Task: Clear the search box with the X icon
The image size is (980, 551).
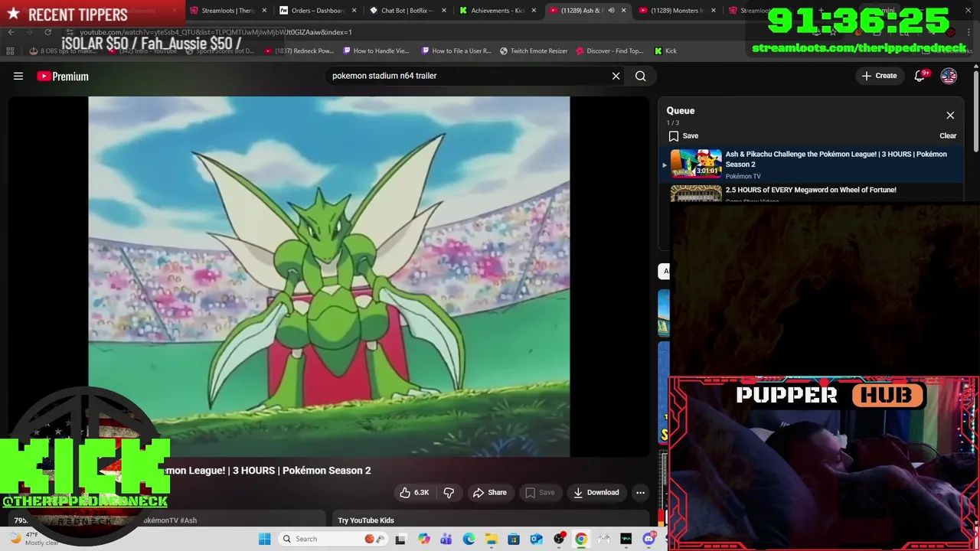Action: (x=616, y=76)
